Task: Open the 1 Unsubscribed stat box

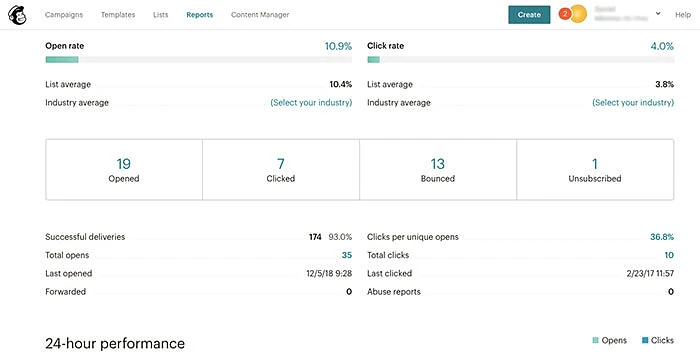Action: [x=595, y=170]
